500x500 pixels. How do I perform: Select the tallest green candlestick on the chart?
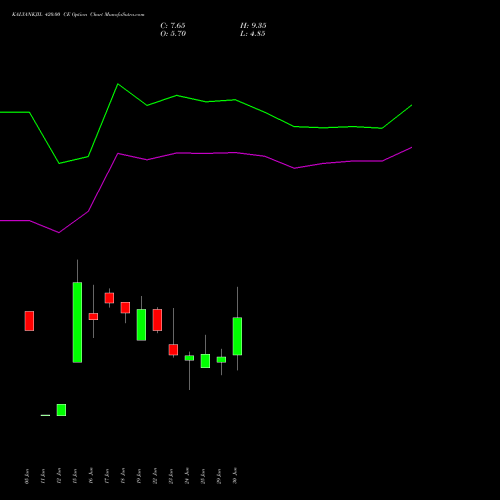click(77, 322)
